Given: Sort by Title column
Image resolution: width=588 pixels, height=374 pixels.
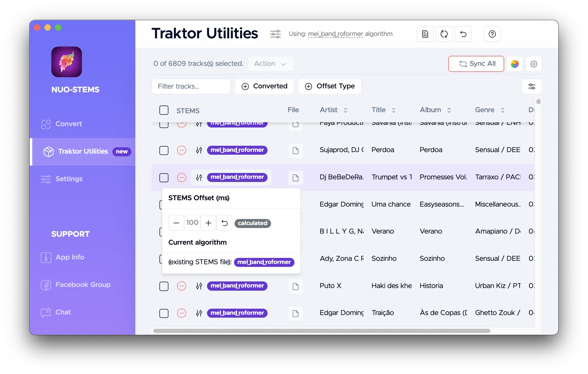Looking at the screenshot, I should [x=383, y=110].
